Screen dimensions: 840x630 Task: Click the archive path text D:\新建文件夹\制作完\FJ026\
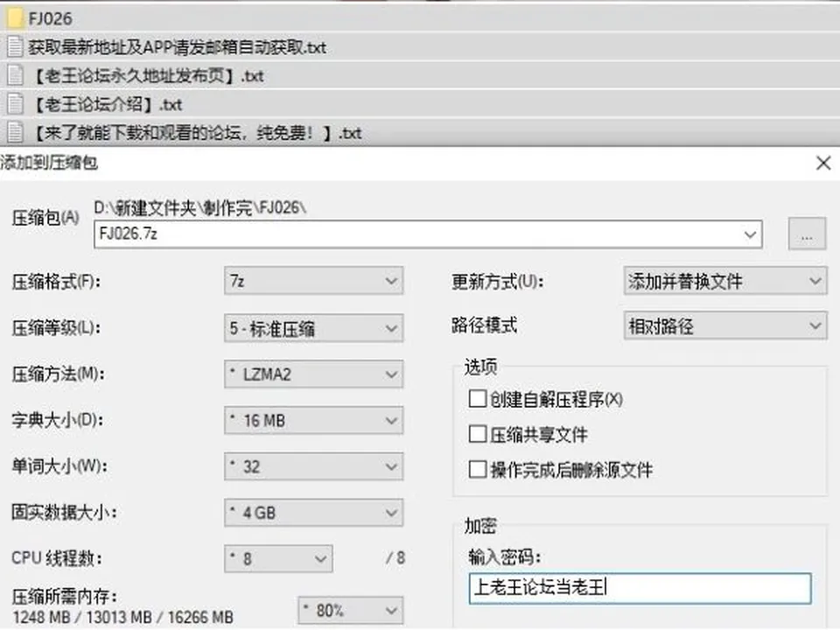tap(200, 207)
